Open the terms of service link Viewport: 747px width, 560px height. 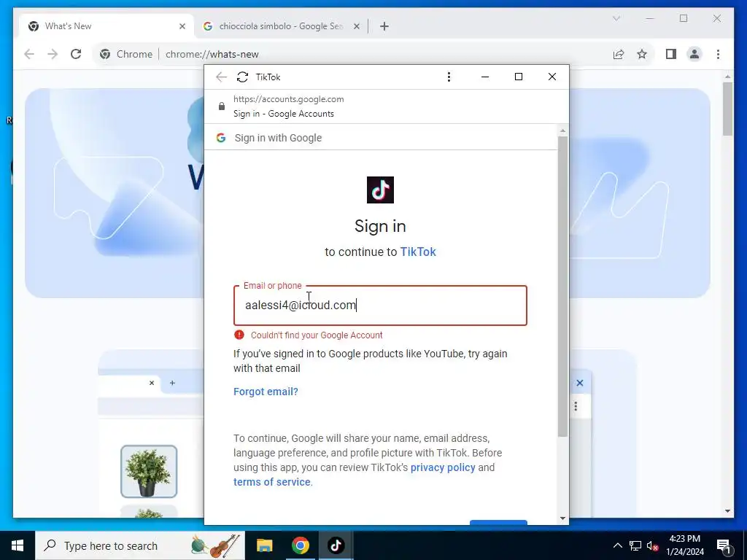(x=272, y=482)
